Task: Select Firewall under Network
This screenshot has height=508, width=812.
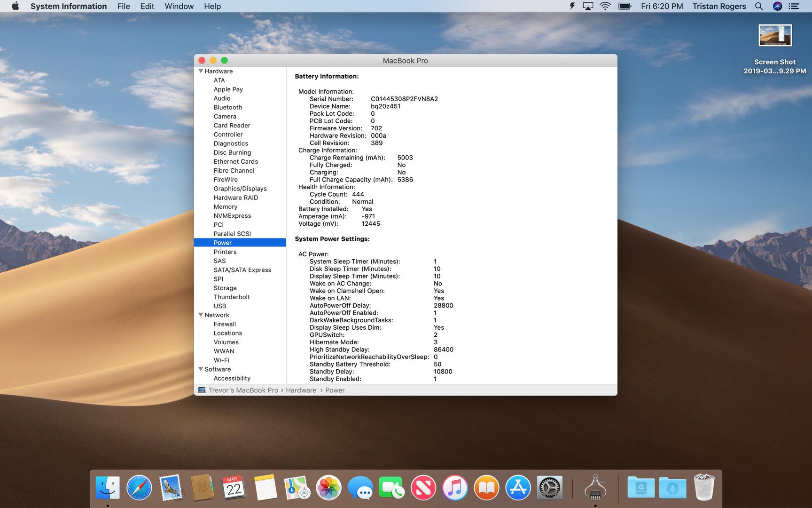Action: pyautogui.click(x=225, y=324)
